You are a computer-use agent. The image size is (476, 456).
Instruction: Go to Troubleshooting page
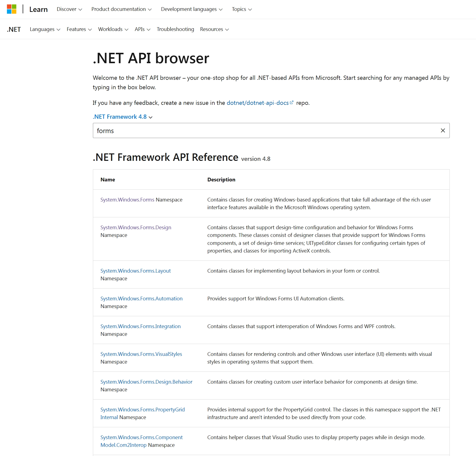(x=175, y=29)
